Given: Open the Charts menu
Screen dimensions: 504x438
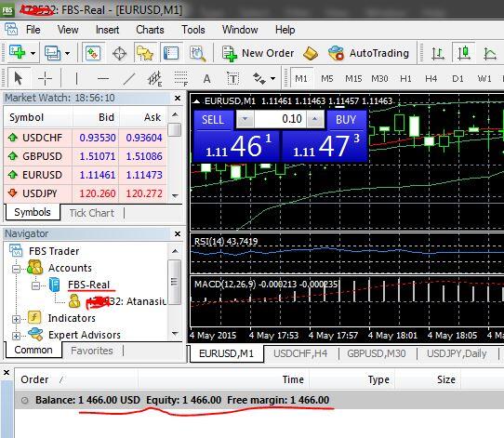Looking at the screenshot, I should point(150,30).
